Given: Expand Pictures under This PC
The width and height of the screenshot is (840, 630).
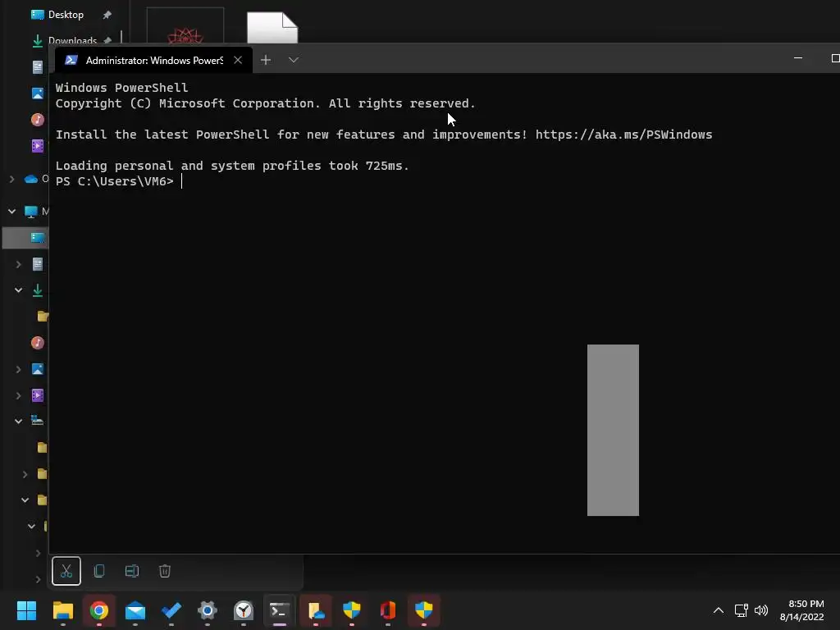Looking at the screenshot, I should click(x=19, y=369).
